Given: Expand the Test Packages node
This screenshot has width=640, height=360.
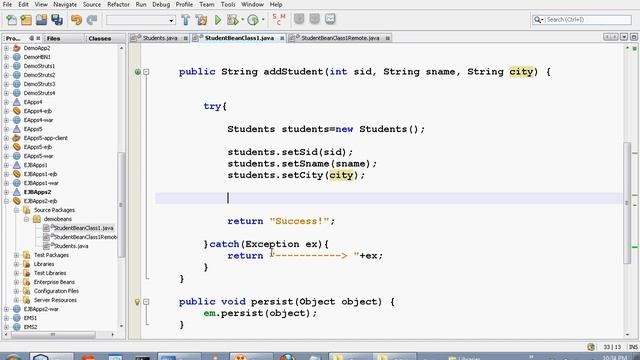Looking at the screenshot, I should point(16,255).
